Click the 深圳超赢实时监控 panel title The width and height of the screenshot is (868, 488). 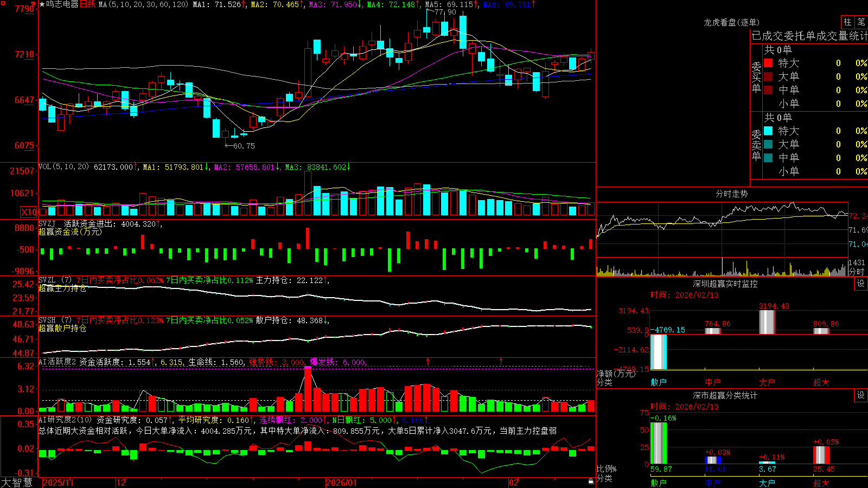click(725, 284)
